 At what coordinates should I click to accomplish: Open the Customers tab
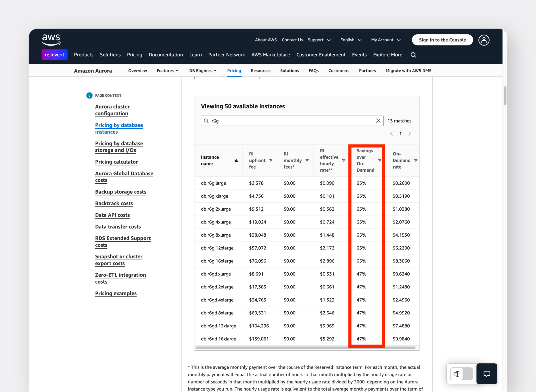(339, 71)
